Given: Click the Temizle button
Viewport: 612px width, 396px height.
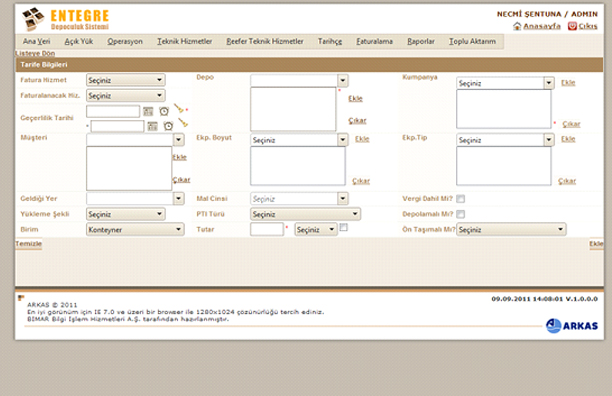Looking at the screenshot, I should 28,244.
